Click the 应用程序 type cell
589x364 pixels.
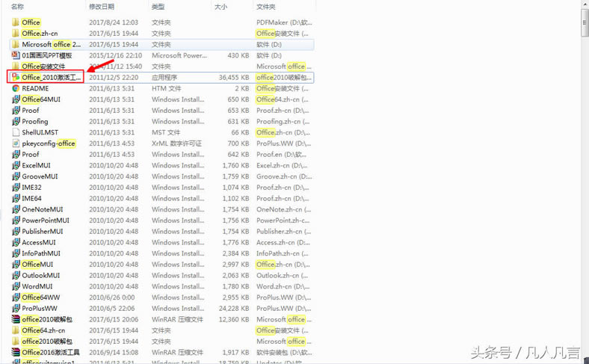(164, 78)
